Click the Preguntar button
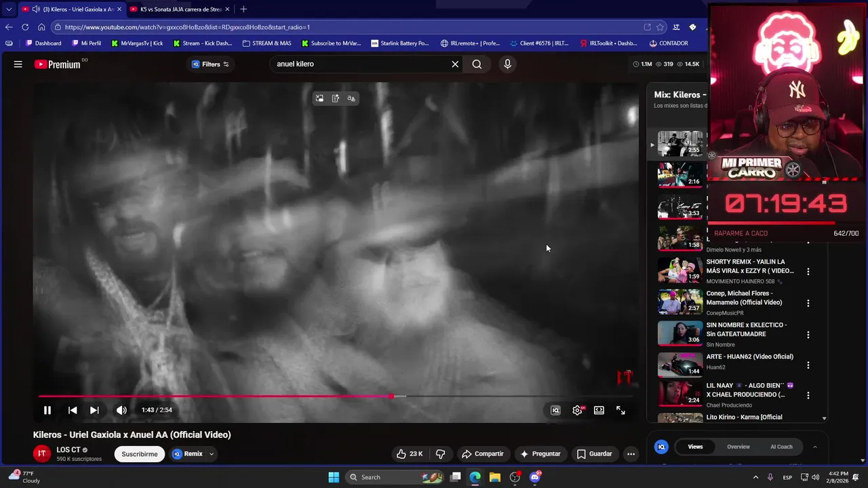The width and height of the screenshot is (868, 488). (x=540, y=454)
